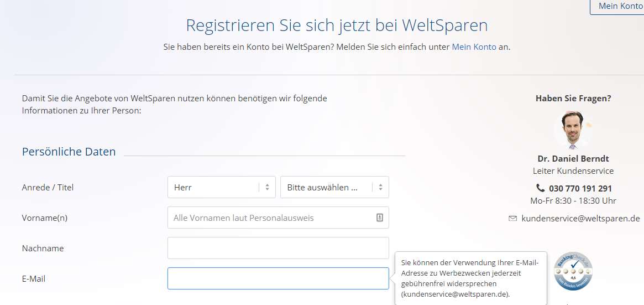
Task: Click the 'Nachname' label
Action: [x=43, y=249]
